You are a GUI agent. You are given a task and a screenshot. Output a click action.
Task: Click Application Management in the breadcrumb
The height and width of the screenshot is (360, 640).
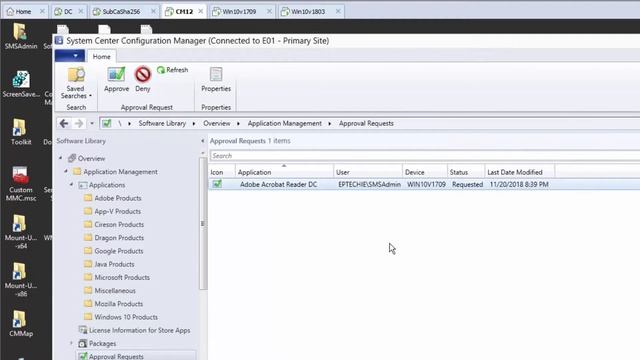coord(284,123)
